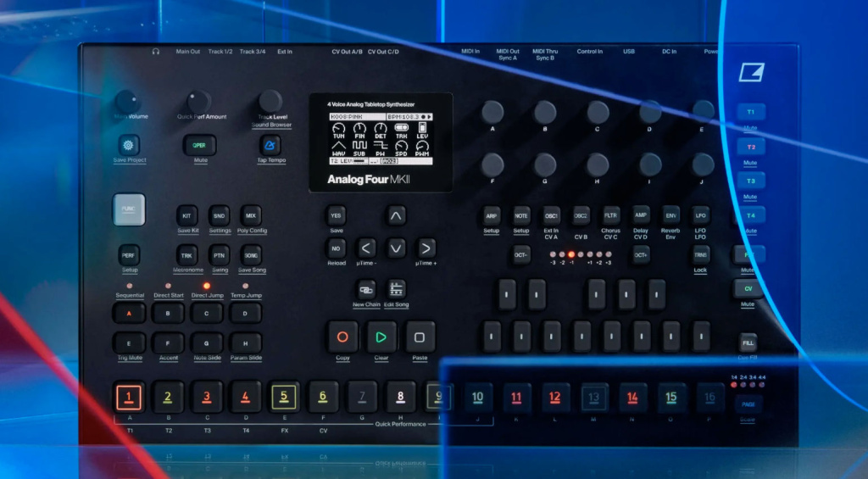Viewport: 868px width, 479px height.
Task: Open the LFO parameter page
Action: coord(700,216)
